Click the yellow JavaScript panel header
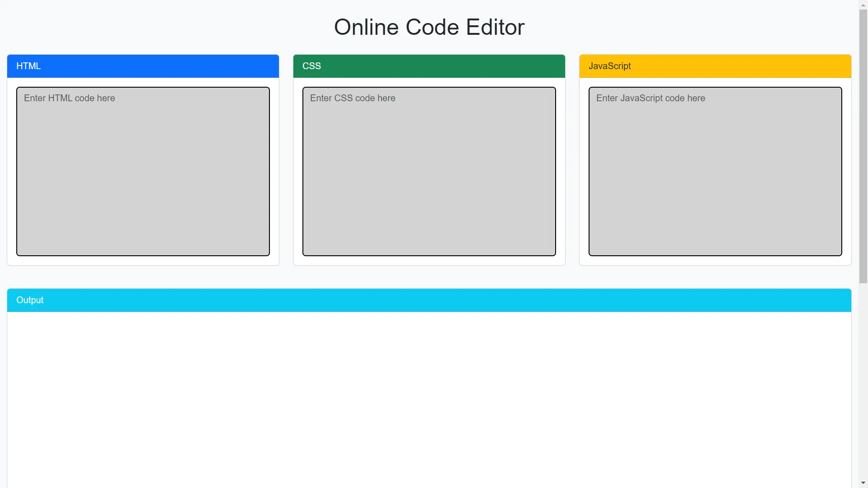This screenshot has width=868, height=488. click(x=715, y=66)
